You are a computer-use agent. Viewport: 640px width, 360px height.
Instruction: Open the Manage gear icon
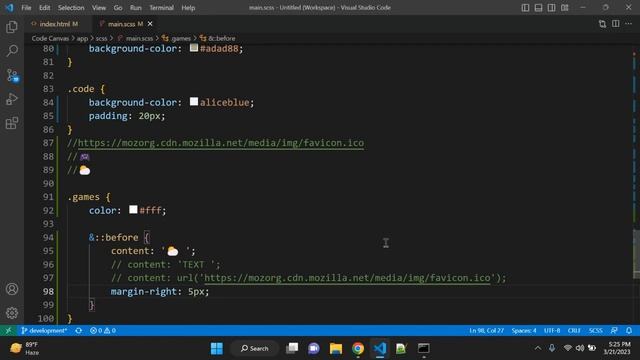tap(12, 313)
